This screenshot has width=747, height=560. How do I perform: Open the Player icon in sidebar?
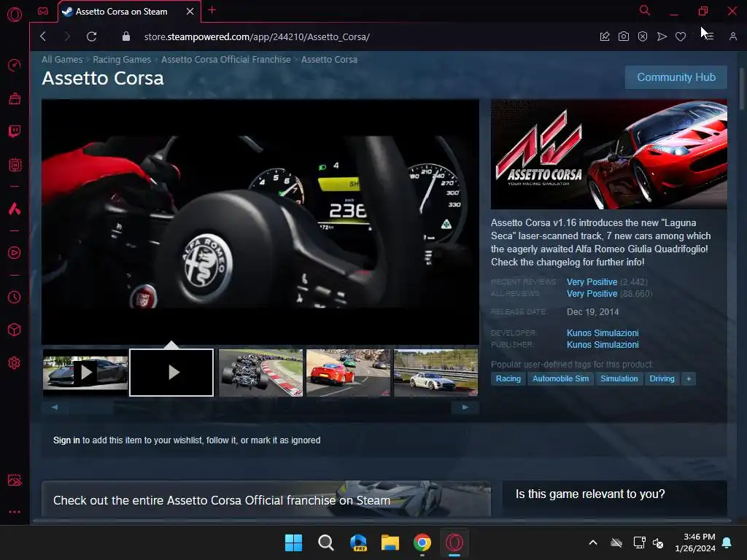(x=15, y=253)
